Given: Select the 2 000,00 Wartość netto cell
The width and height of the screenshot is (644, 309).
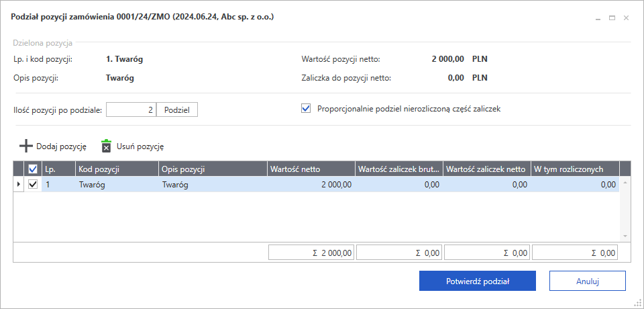Looking at the screenshot, I should point(311,184).
